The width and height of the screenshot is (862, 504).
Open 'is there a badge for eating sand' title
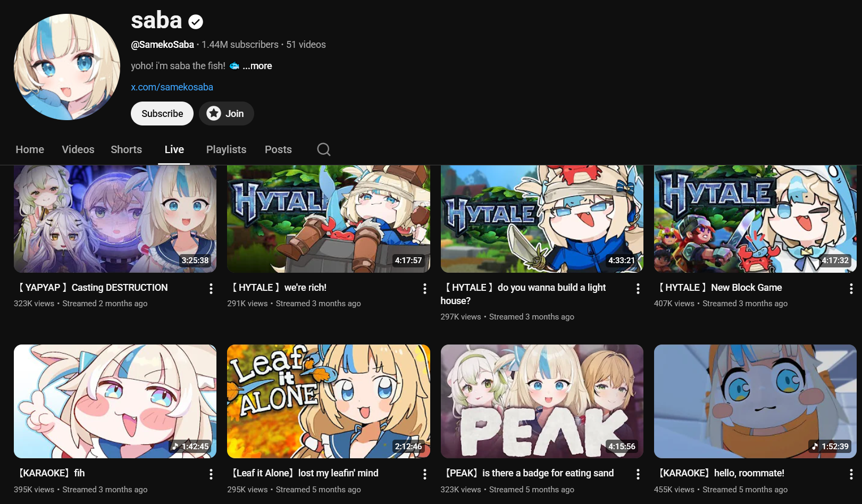(530, 473)
